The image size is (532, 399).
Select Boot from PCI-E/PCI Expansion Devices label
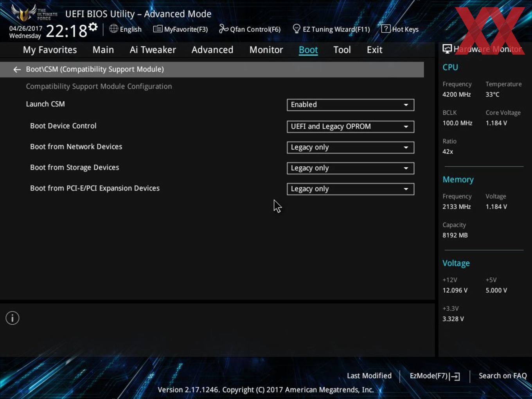pyautogui.click(x=95, y=188)
